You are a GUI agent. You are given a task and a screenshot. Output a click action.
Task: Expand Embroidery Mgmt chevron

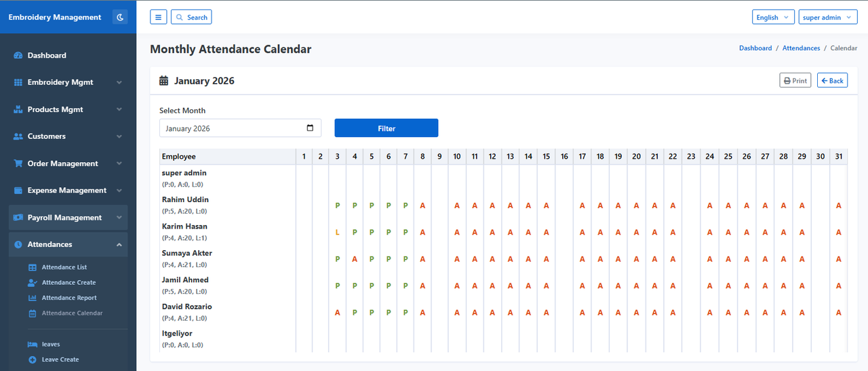point(119,82)
